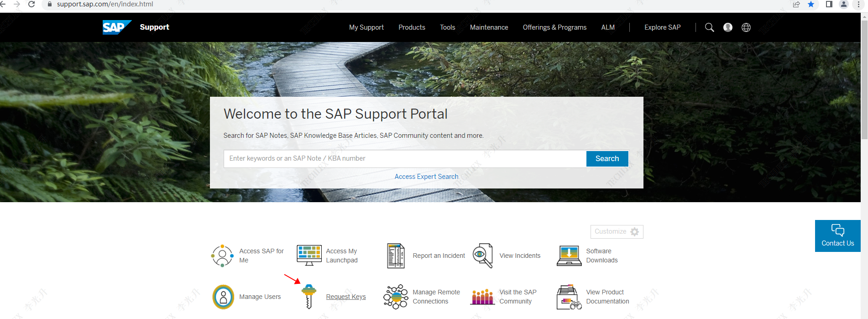Open the View Product Documentation link

pyautogui.click(x=607, y=297)
